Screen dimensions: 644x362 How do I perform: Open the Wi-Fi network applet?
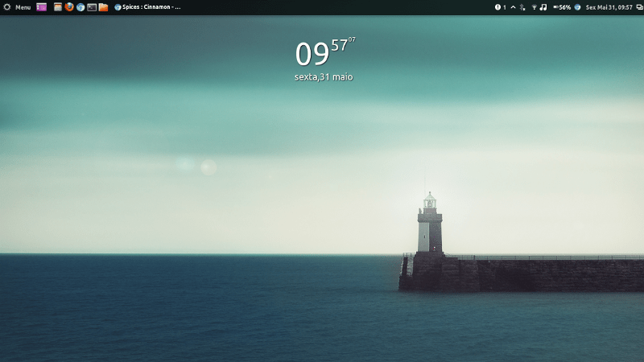[x=535, y=7]
